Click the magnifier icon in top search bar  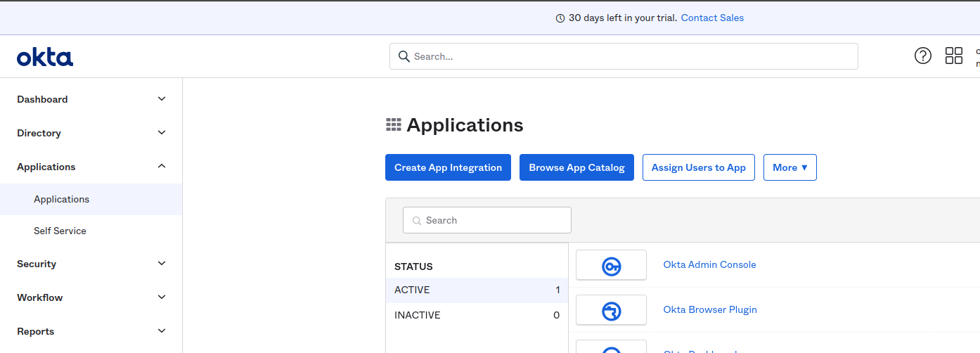pyautogui.click(x=404, y=56)
